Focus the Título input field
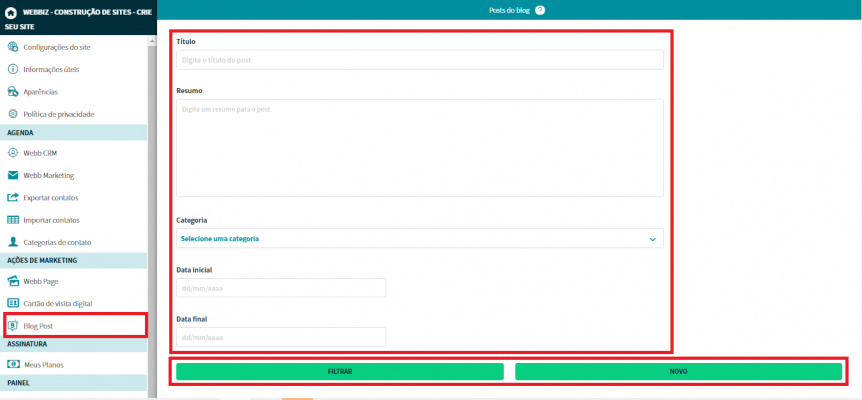Image resolution: width=862 pixels, height=400 pixels. (x=419, y=60)
